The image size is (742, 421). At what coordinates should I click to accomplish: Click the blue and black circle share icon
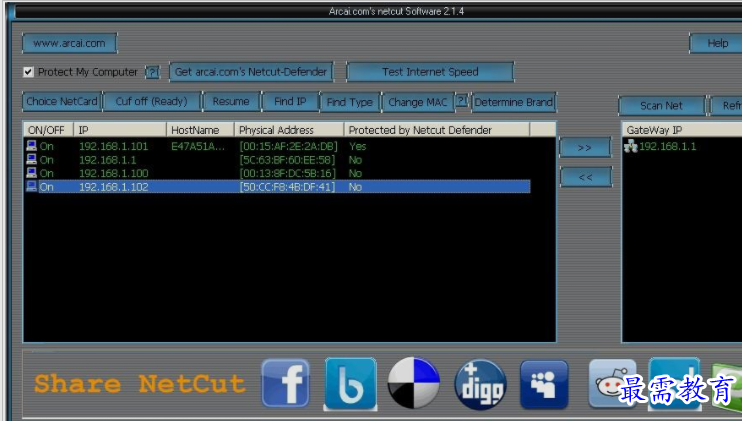click(414, 383)
